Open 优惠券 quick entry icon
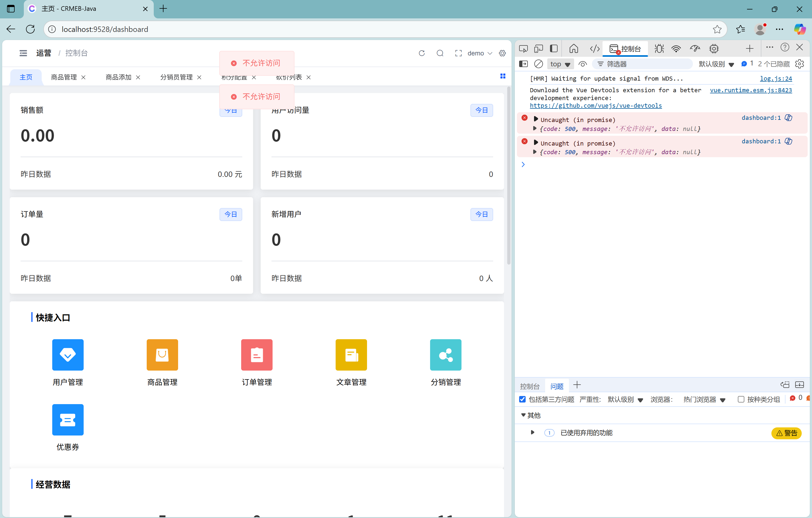Image resolution: width=812 pixels, height=518 pixels. click(68, 420)
